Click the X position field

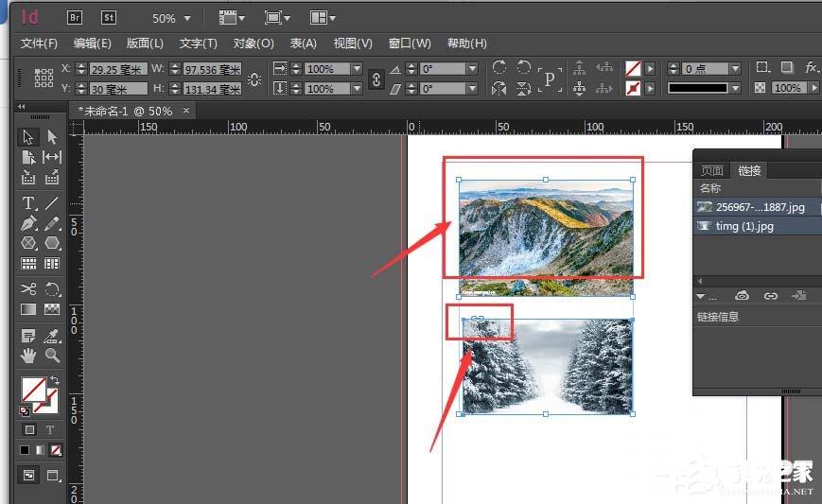click(x=118, y=69)
